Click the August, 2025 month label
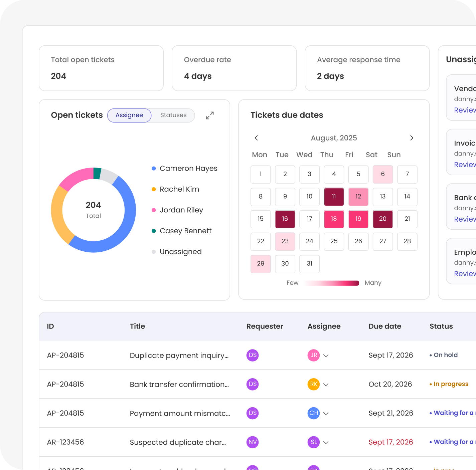Viewport: 476px width, 470px height. coord(334,138)
